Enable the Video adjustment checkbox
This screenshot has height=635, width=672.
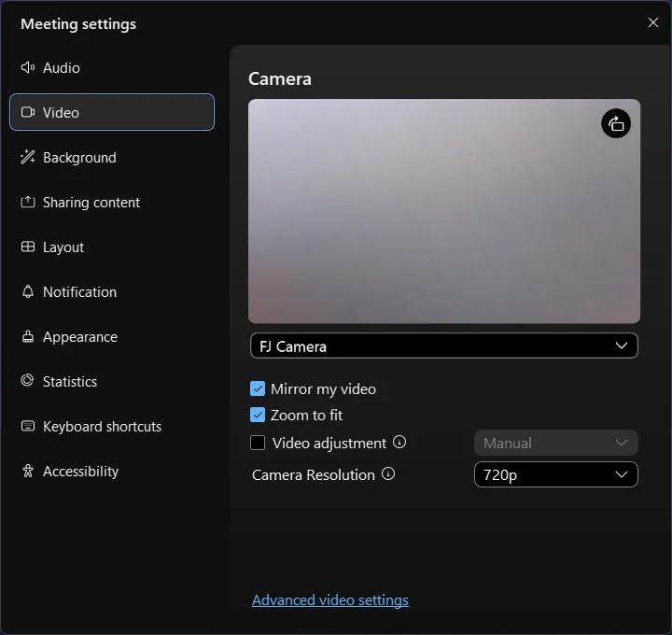coord(259,444)
